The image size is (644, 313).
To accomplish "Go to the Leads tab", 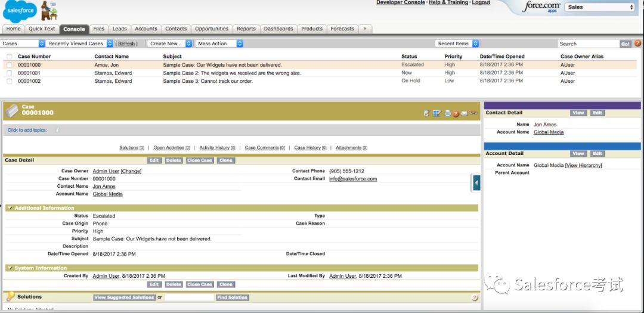I will click(119, 29).
